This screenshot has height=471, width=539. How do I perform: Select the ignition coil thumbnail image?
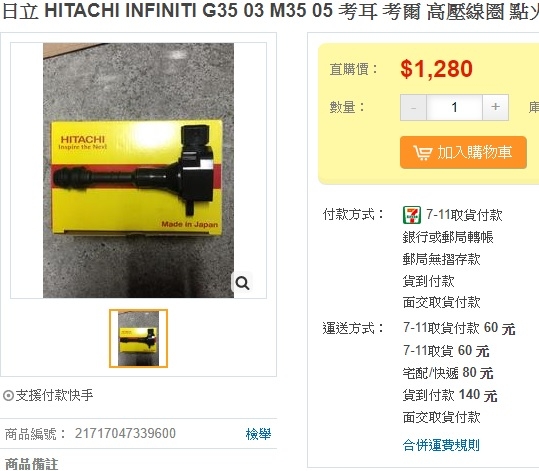click(138, 338)
